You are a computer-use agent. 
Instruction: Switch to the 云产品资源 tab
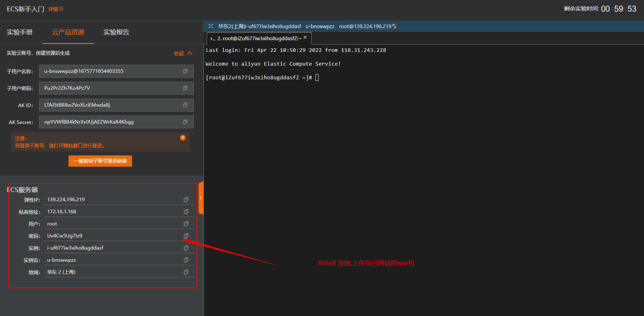click(68, 32)
